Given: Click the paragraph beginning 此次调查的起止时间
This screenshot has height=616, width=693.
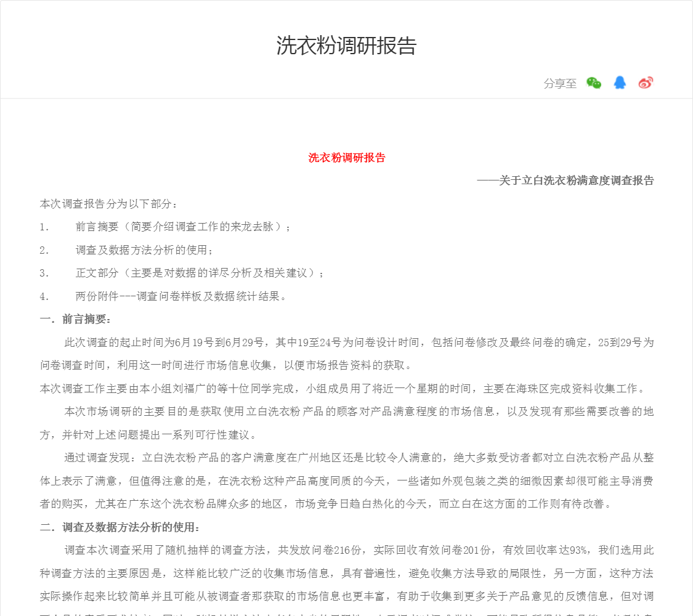Looking at the screenshot, I should 346,354.
